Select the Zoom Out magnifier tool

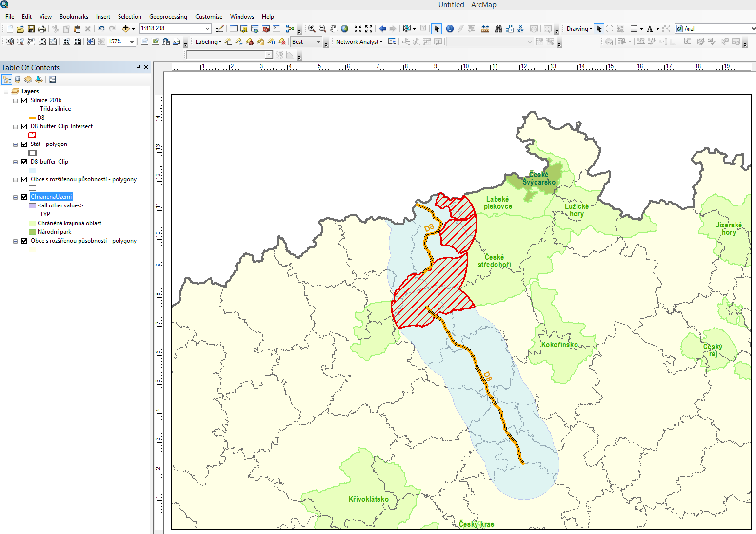coord(322,29)
